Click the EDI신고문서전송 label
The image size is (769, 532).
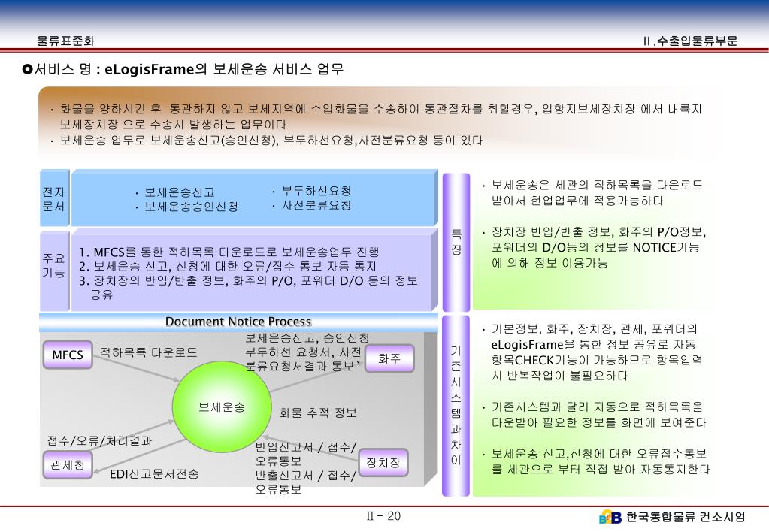click(154, 474)
